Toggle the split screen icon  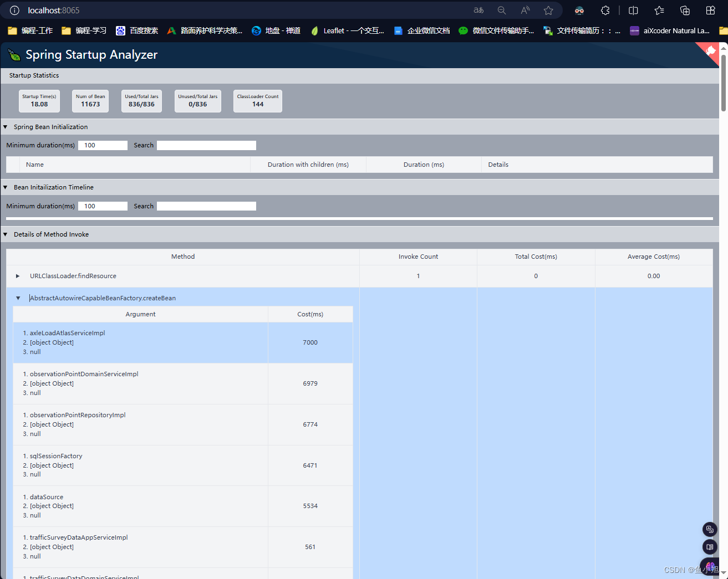click(633, 10)
